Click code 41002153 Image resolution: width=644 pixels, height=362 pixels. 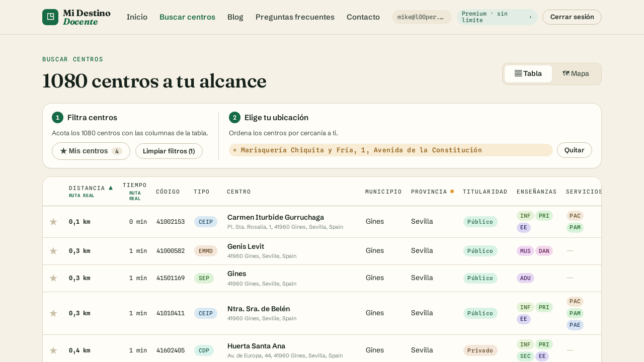click(x=171, y=222)
